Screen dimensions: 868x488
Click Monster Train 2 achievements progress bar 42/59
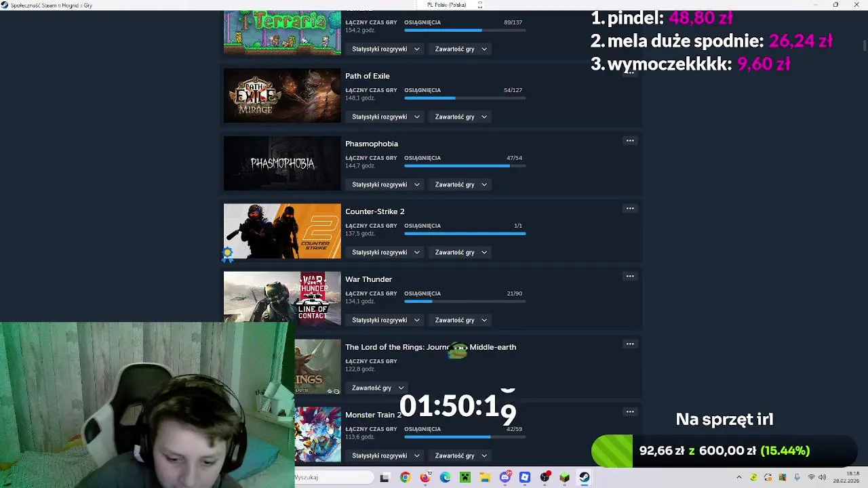click(x=465, y=437)
